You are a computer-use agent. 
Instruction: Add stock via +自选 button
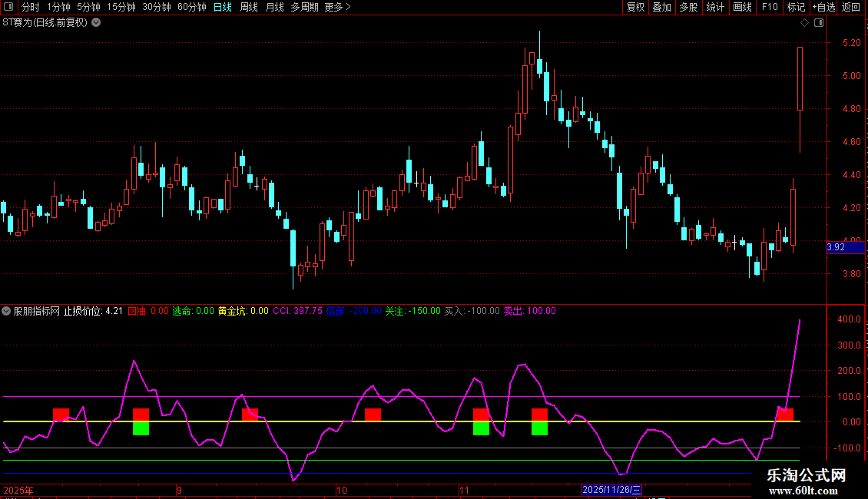tap(823, 7)
